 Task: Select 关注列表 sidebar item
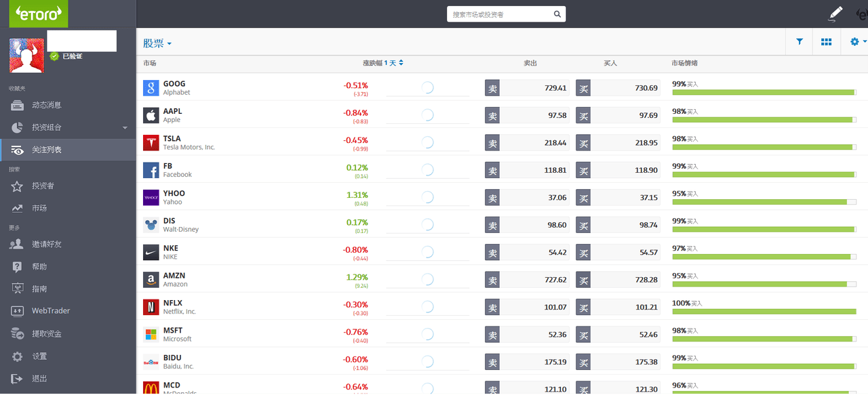tap(68, 150)
